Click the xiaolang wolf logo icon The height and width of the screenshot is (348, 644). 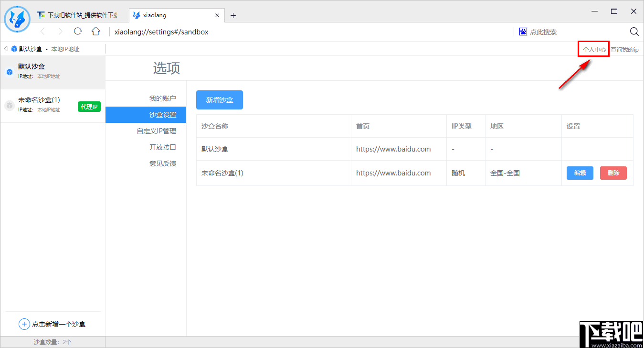[x=17, y=19]
